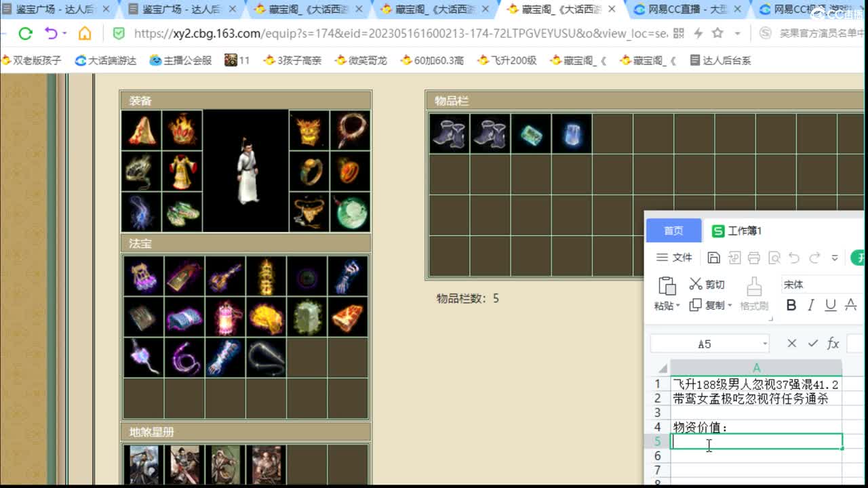Click the purple back/undo arrow in browser toolbar
Screen dimensions: 868x488
(51, 33)
